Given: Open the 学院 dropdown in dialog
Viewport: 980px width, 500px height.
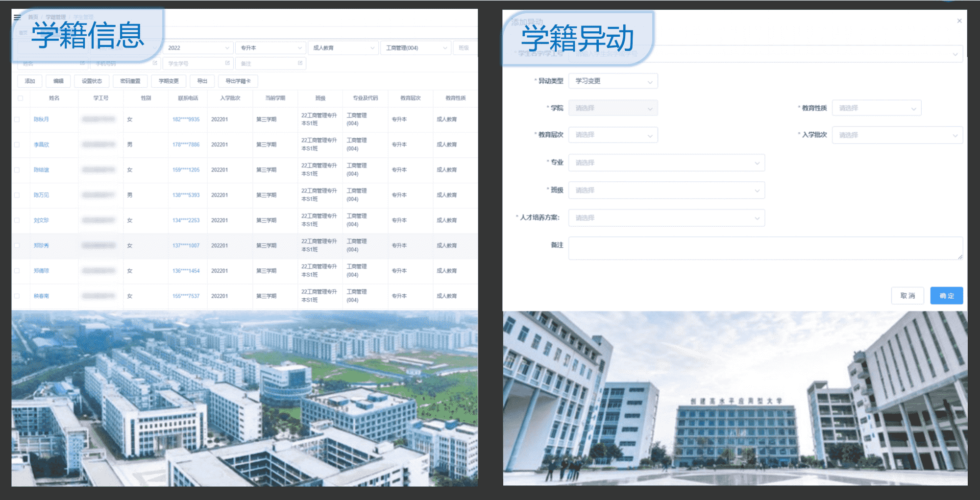Looking at the screenshot, I should coord(613,108).
